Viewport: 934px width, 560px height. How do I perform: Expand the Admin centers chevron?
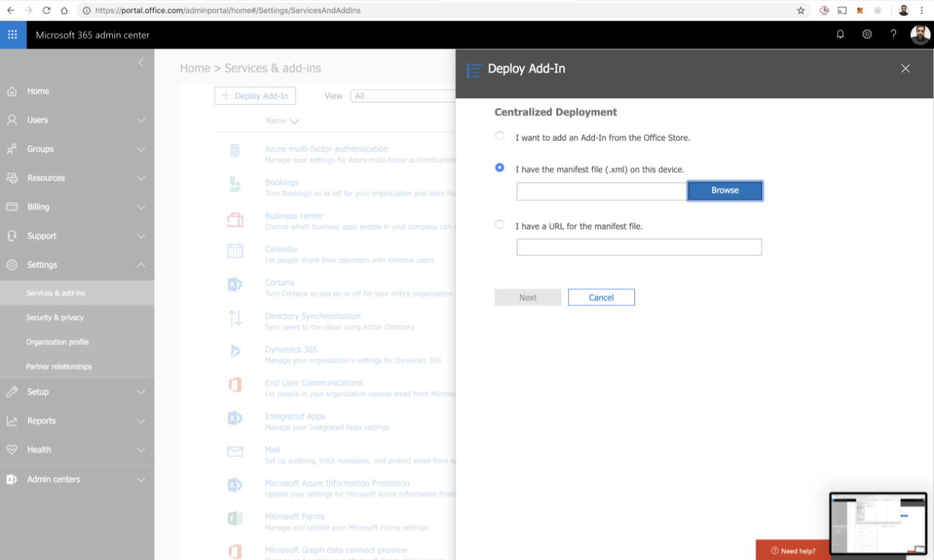pos(141,479)
